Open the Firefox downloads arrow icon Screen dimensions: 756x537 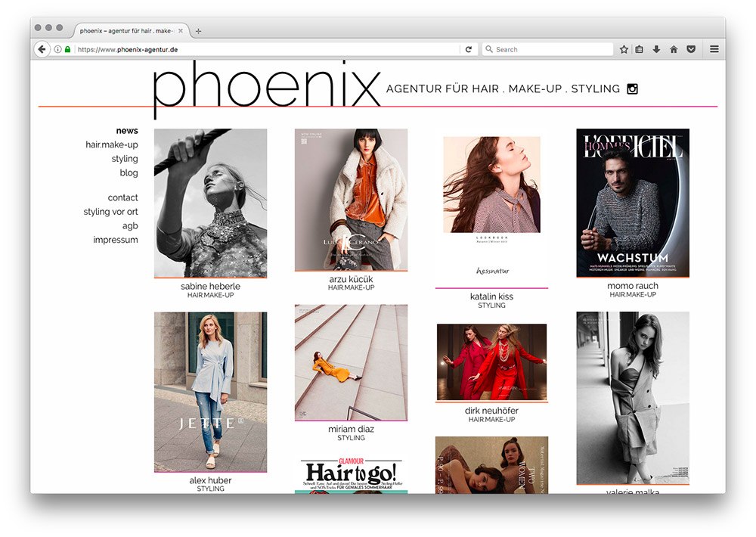(x=656, y=49)
